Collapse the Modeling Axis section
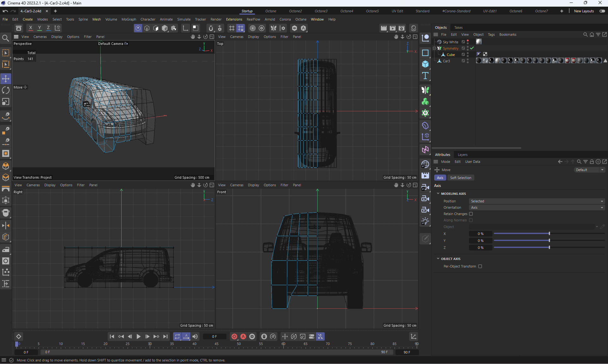 (x=438, y=194)
